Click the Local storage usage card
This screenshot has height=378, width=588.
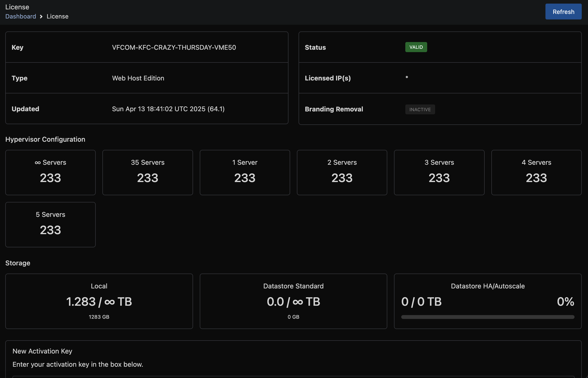99,301
